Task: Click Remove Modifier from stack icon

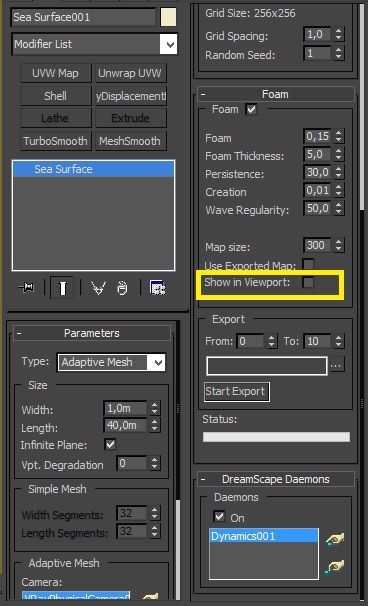Action: [x=122, y=288]
